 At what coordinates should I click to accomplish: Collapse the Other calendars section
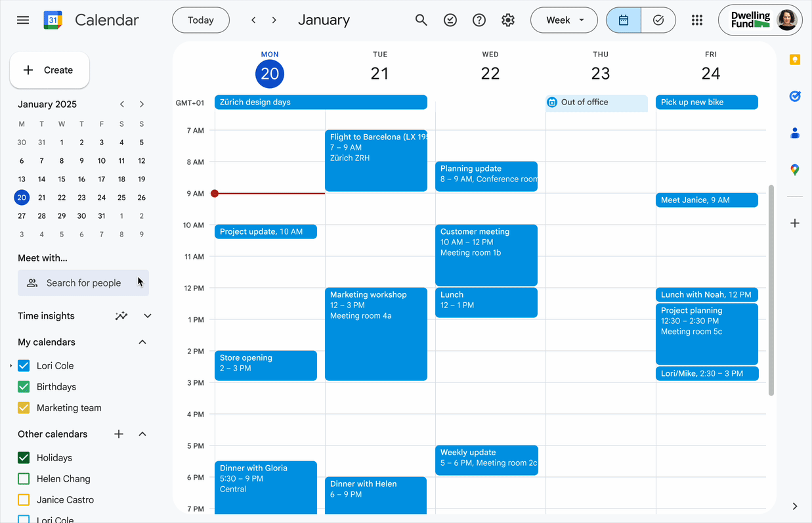point(142,434)
